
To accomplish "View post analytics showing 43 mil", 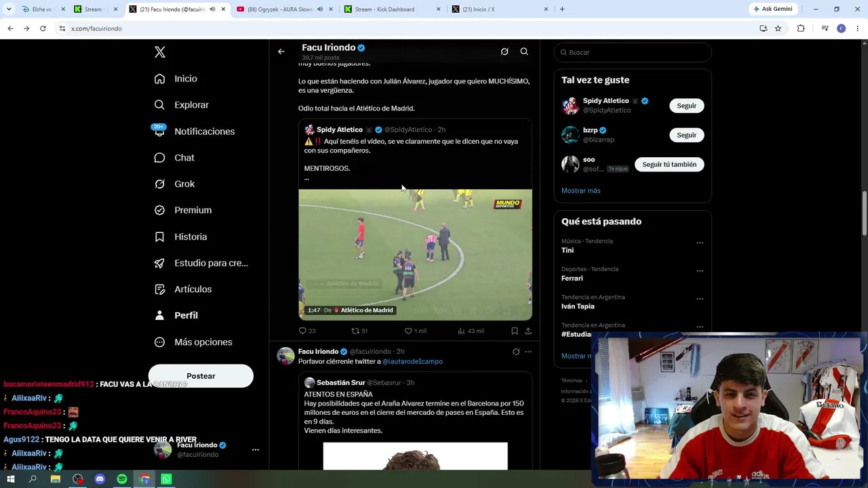I will [471, 331].
